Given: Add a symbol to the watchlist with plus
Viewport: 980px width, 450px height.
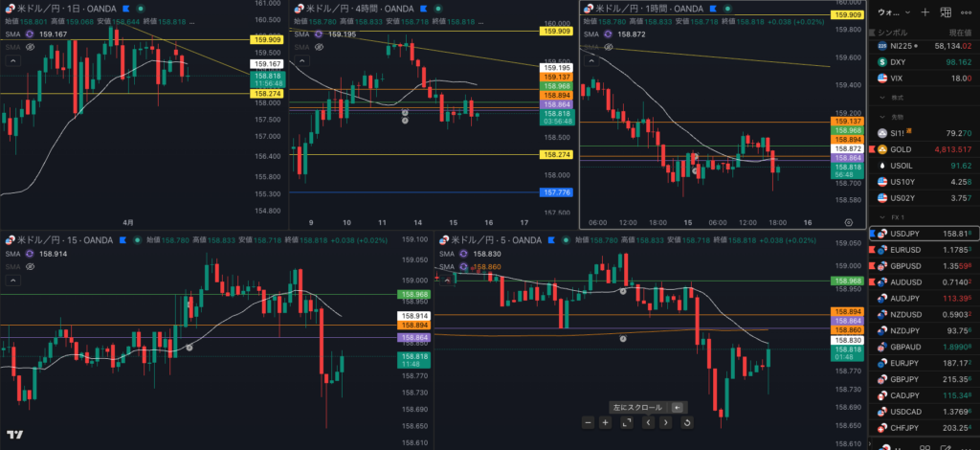Looking at the screenshot, I should coord(924,12).
